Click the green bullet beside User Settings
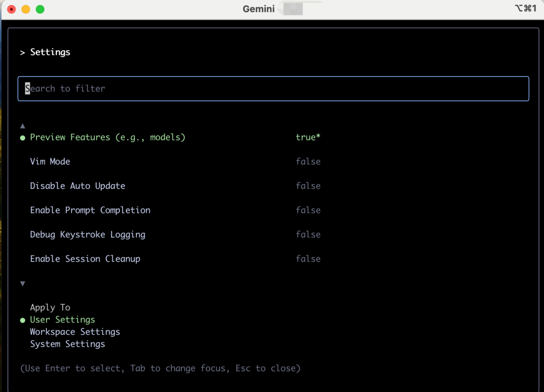 22,320
